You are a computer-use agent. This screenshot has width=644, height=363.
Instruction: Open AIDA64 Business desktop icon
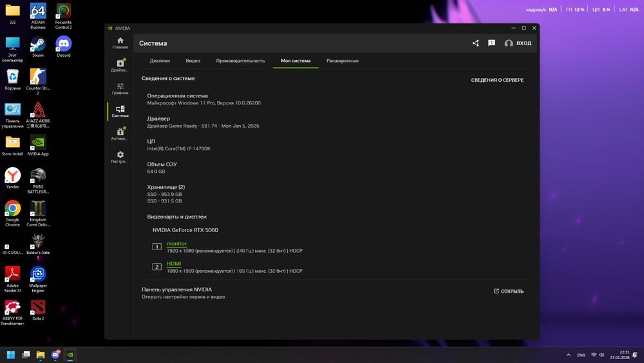click(38, 15)
